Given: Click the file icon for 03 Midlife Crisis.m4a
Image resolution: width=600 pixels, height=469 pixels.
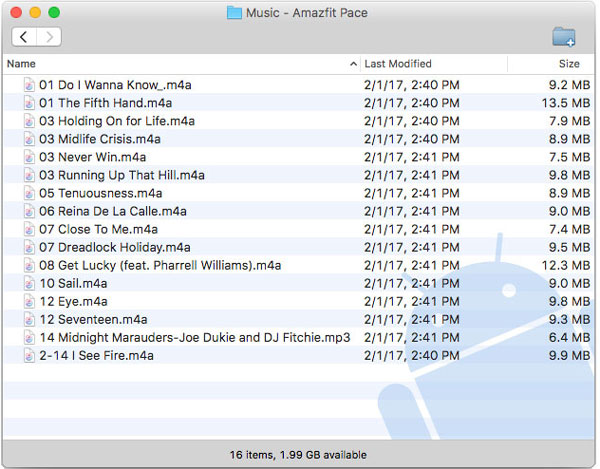Looking at the screenshot, I should [29, 139].
